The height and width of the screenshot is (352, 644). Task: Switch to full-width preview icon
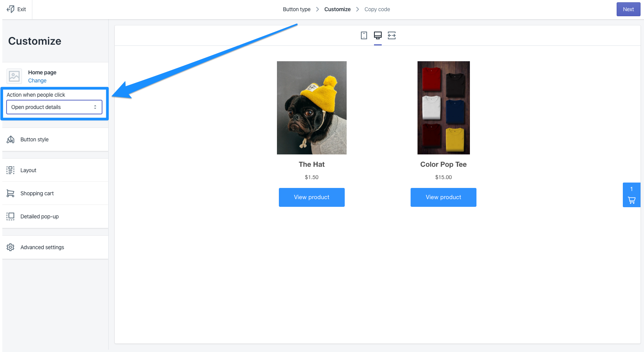(x=392, y=35)
